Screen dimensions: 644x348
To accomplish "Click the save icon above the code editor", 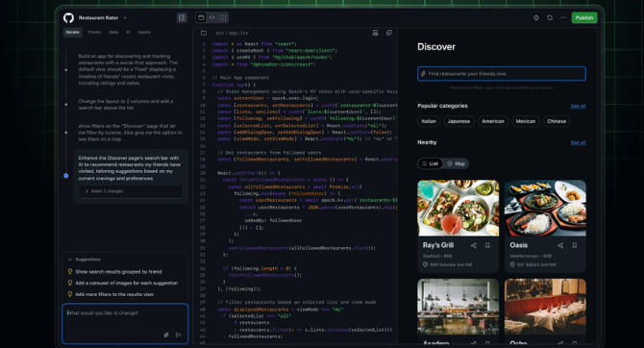I will pyautogui.click(x=375, y=33).
